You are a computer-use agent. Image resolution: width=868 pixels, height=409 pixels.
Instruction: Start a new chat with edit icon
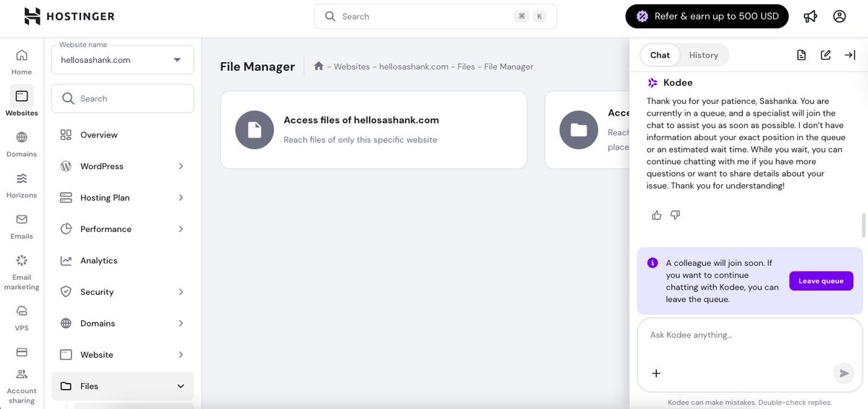pos(825,55)
